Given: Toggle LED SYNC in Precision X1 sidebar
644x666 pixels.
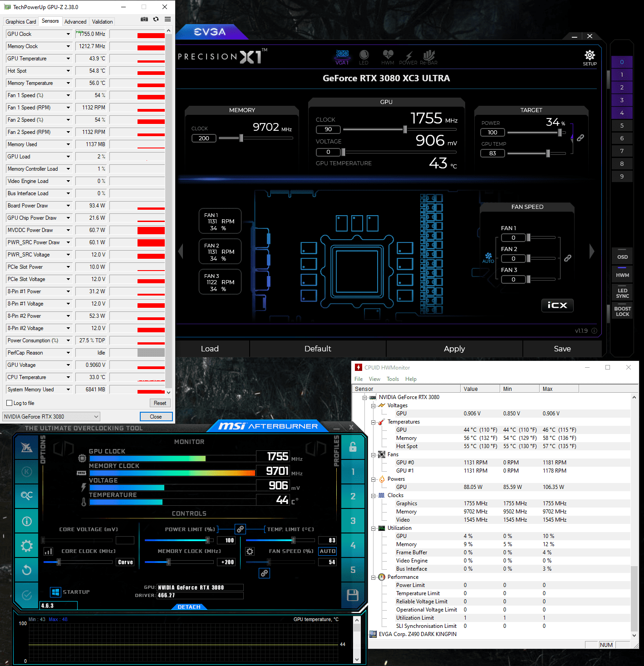Looking at the screenshot, I should [x=622, y=293].
